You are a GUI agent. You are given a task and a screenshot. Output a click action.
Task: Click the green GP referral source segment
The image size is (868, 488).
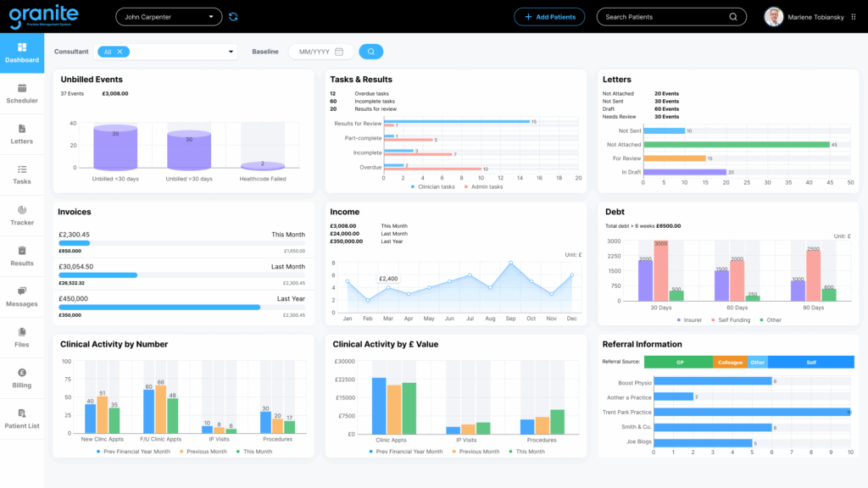click(x=678, y=362)
